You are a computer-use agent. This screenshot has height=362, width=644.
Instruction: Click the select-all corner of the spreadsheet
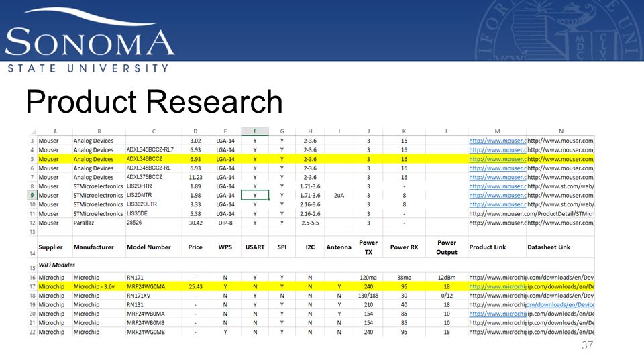[33, 131]
